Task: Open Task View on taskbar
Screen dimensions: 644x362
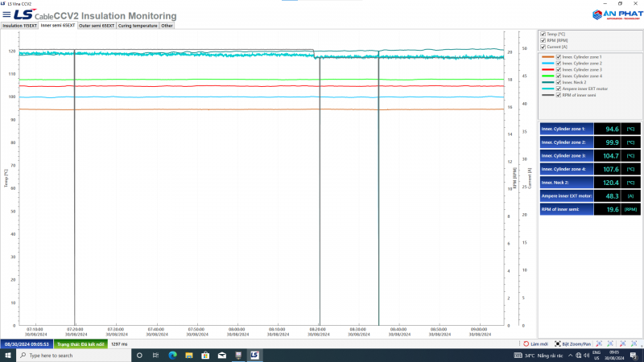Action: (155, 356)
